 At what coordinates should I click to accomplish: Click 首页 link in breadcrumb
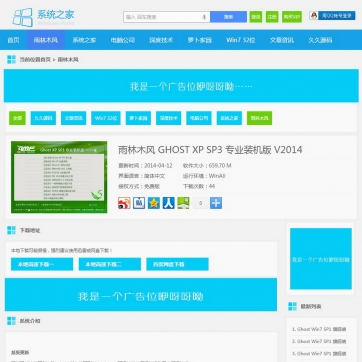click(45, 60)
